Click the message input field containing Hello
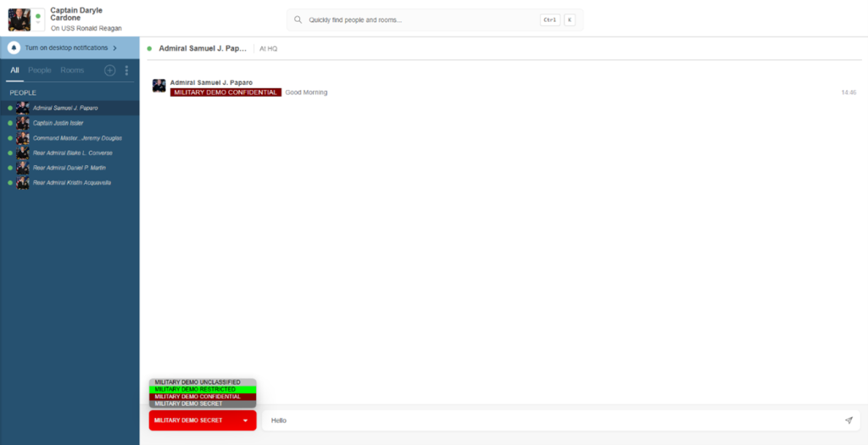The image size is (868, 445). coord(551,420)
